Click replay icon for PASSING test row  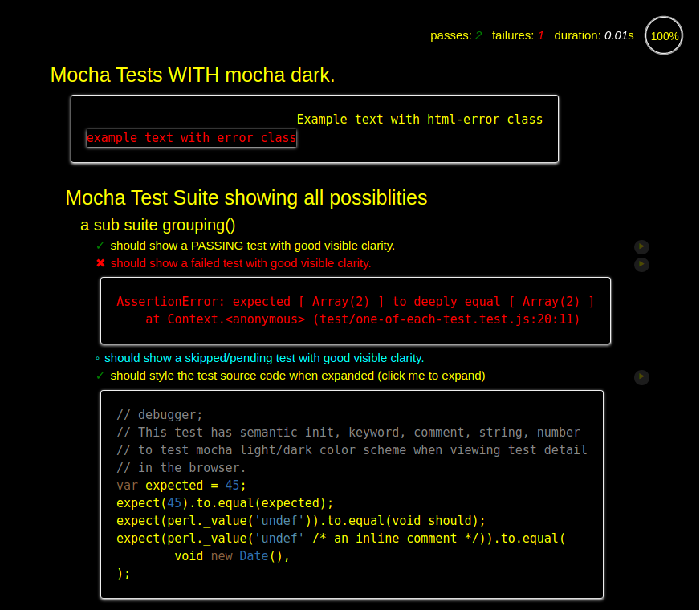(x=641, y=246)
